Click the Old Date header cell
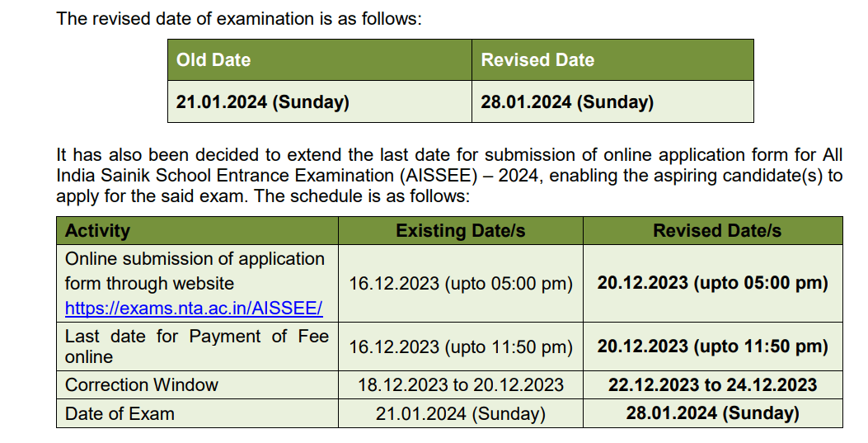Image resolution: width=868 pixels, height=443 pixels. [320, 59]
